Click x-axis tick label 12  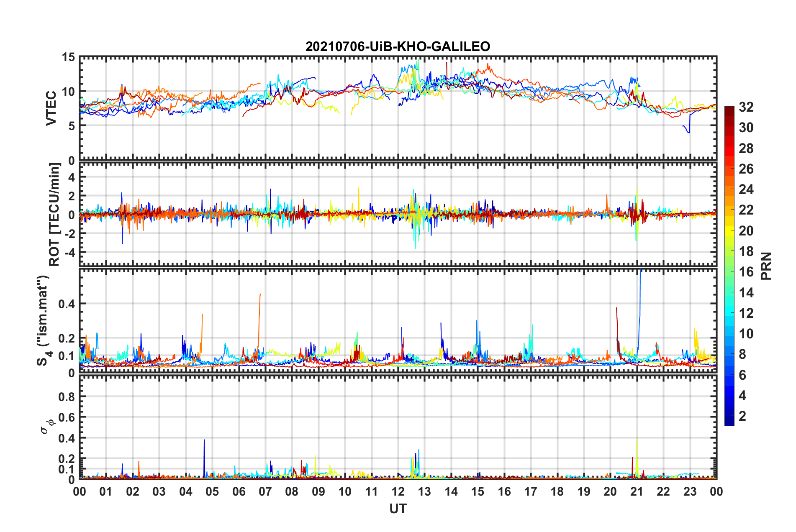pos(398,491)
